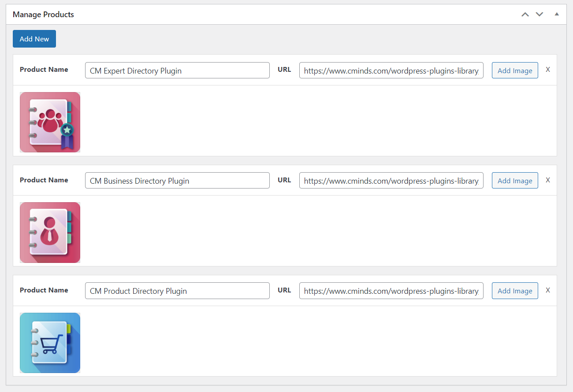Click the Manage Products panel title
Screen dimensions: 573x392
pyautogui.click(x=43, y=15)
